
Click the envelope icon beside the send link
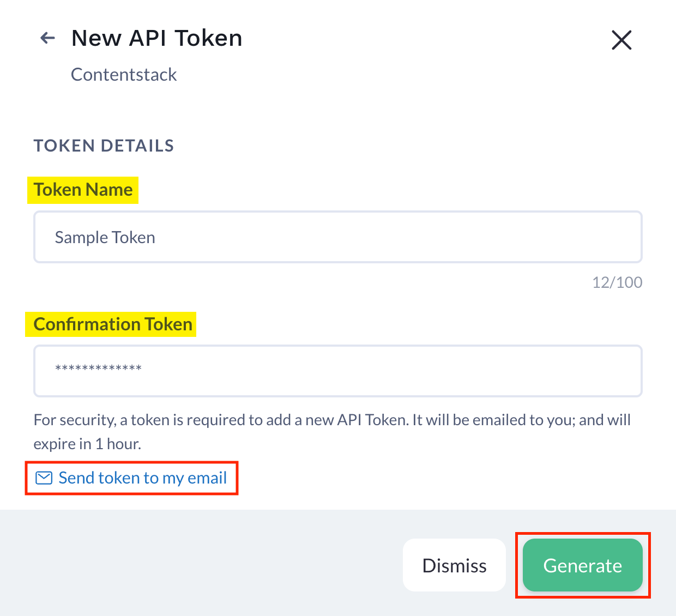pyautogui.click(x=44, y=478)
